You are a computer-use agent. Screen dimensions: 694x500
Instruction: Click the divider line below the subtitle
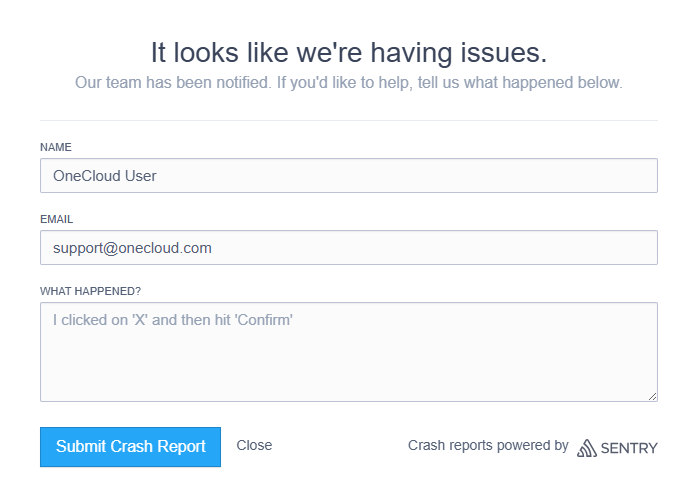point(348,121)
